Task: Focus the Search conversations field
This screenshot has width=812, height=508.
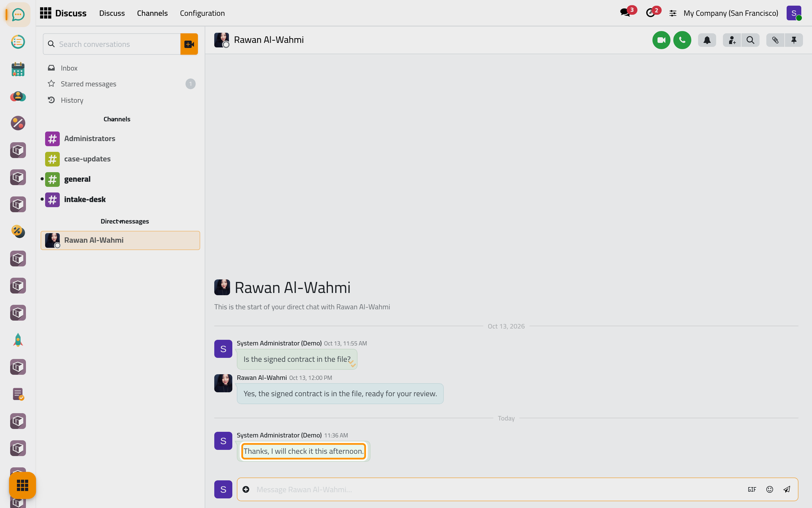Action: coord(112,44)
